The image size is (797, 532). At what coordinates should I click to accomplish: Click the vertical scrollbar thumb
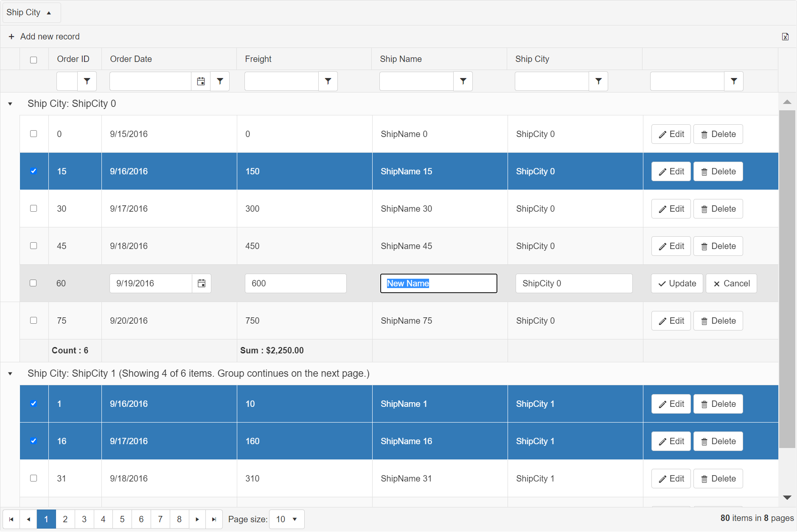point(787,279)
